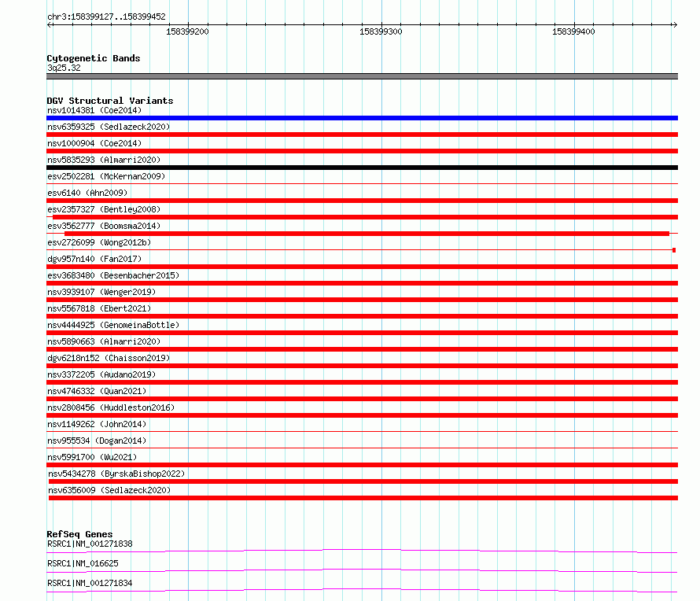Open nsv5434278 (ByrskaBishop2022) entry
The image size is (700, 601).
click(x=116, y=474)
